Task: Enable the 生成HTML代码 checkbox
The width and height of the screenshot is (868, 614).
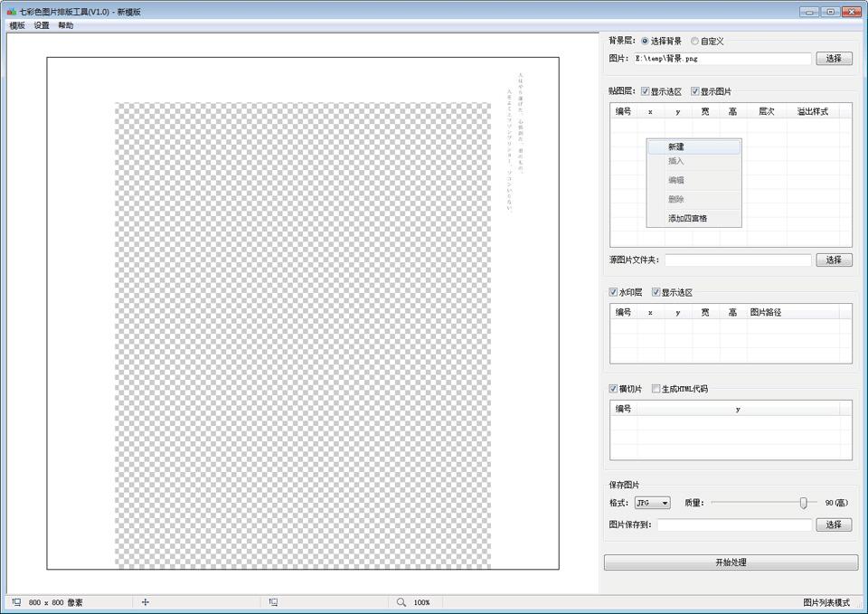Action: pyautogui.click(x=656, y=389)
